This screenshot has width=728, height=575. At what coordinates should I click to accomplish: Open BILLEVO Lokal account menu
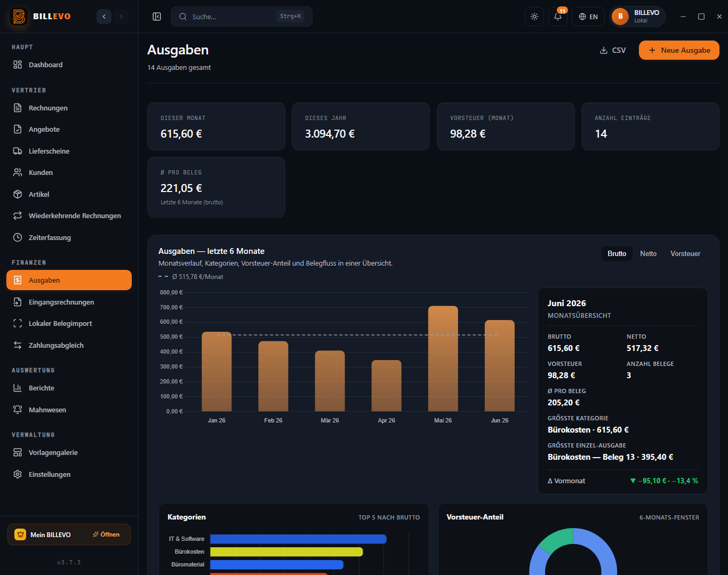[x=638, y=17]
